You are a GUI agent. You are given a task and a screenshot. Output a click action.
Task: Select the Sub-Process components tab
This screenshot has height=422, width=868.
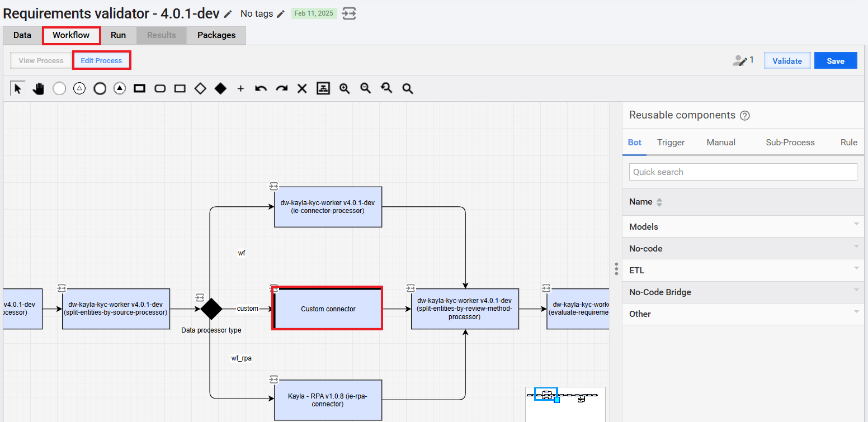click(790, 143)
